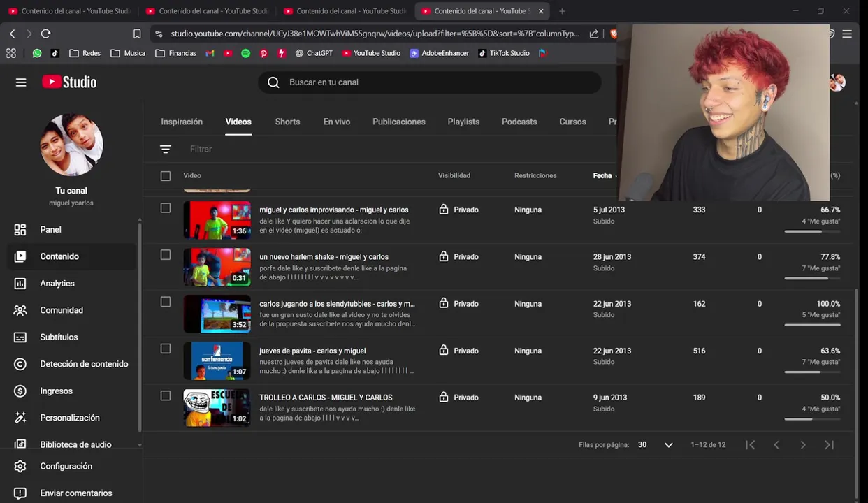Click like ratio bar for 100.0% video
Screen dimensions: 868x503
(812, 325)
